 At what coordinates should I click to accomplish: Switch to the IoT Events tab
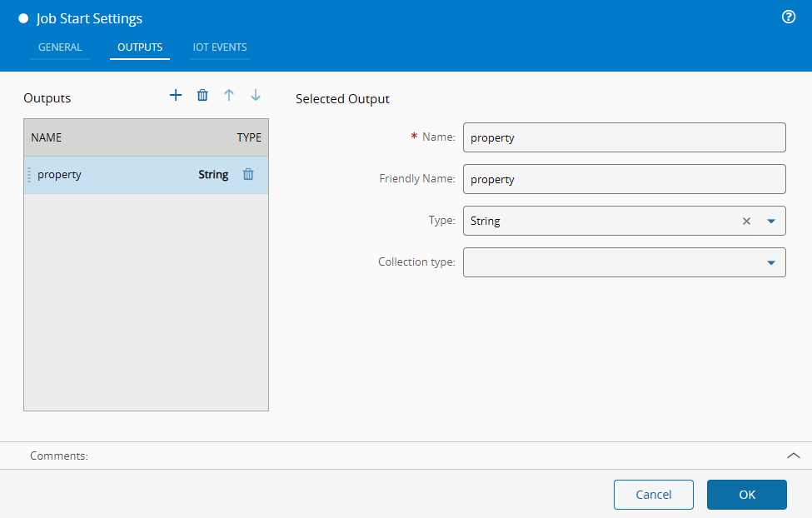pos(220,47)
